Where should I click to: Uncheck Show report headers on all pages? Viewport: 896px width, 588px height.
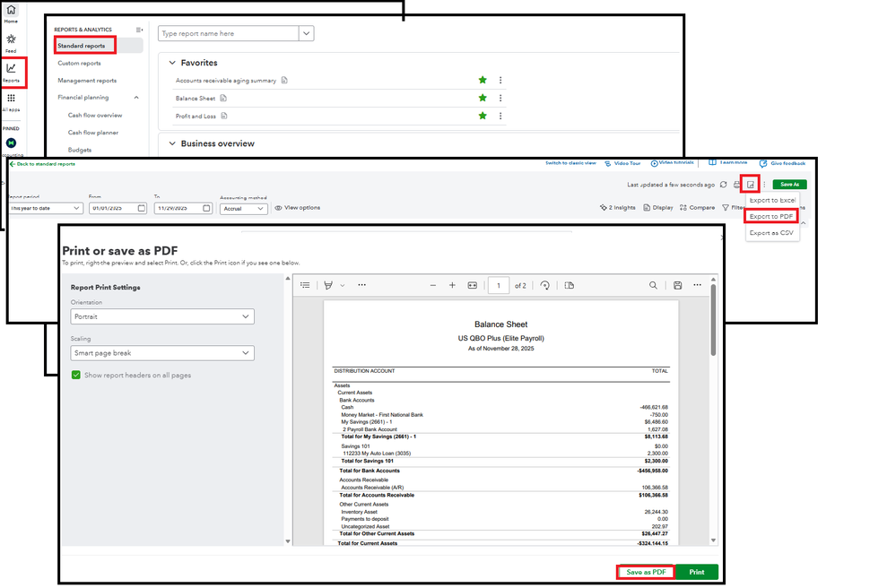76,375
